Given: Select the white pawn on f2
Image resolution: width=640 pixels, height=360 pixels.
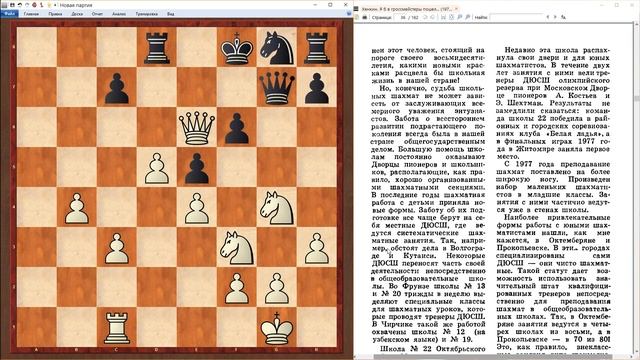Looking at the screenshot, I should (237, 288).
